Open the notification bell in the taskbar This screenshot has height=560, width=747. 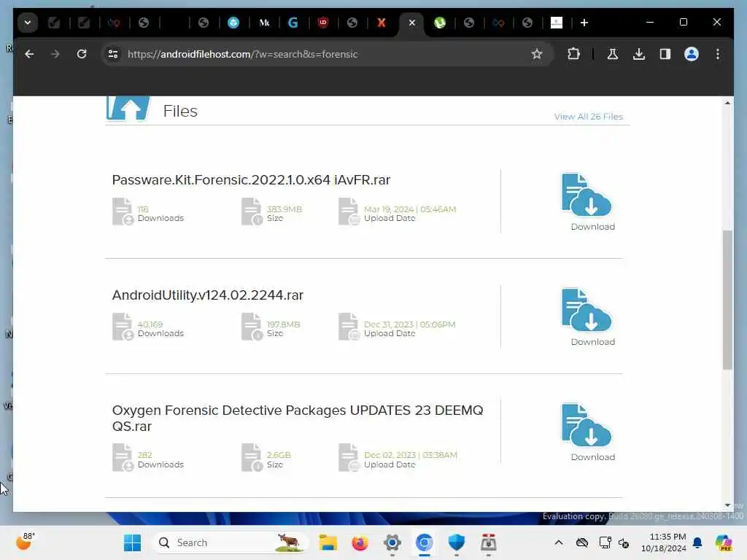click(x=697, y=542)
